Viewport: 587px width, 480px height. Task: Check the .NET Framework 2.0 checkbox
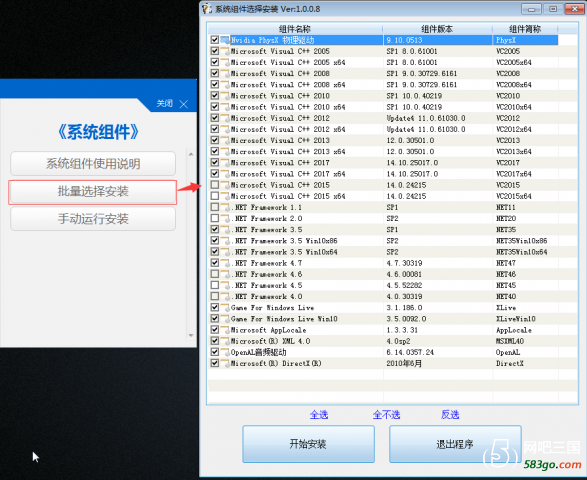pos(215,218)
